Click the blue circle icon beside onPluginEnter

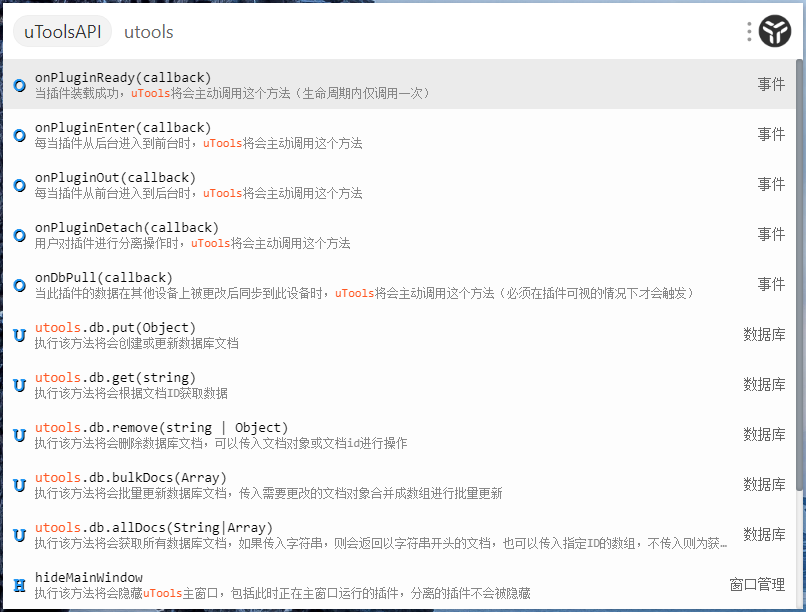click(20, 135)
